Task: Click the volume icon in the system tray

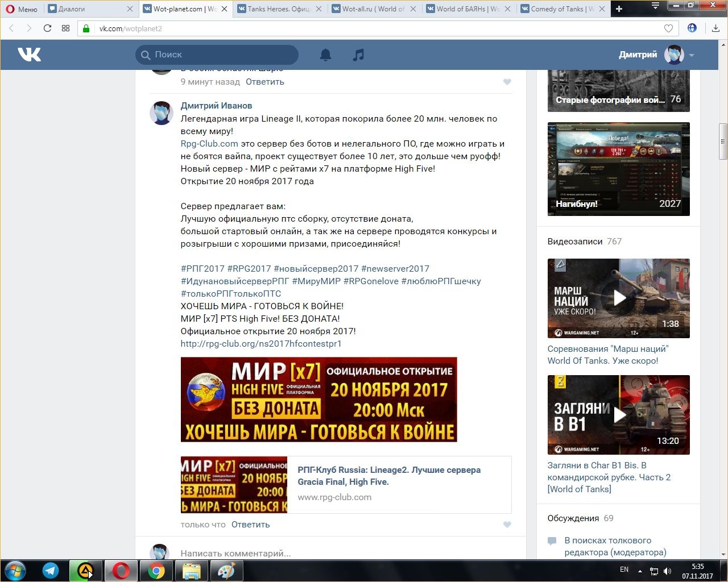Action: [667, 571]
